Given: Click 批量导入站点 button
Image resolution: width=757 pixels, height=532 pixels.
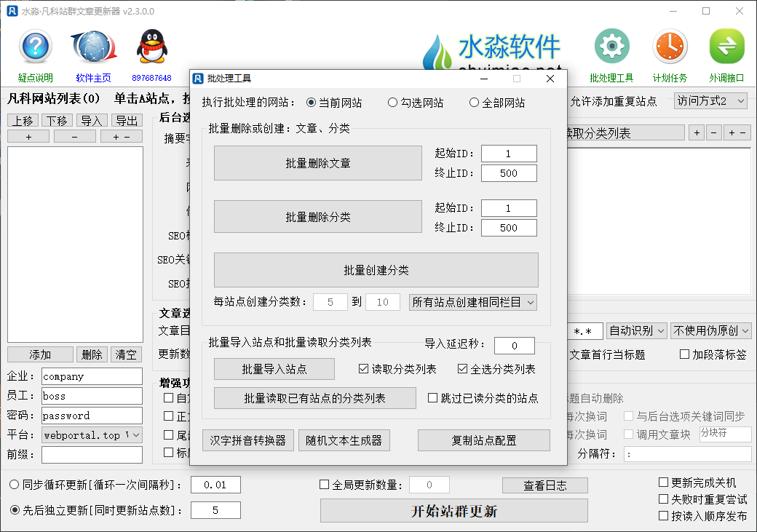Looking at the screenshot, I should pos(274,369).
